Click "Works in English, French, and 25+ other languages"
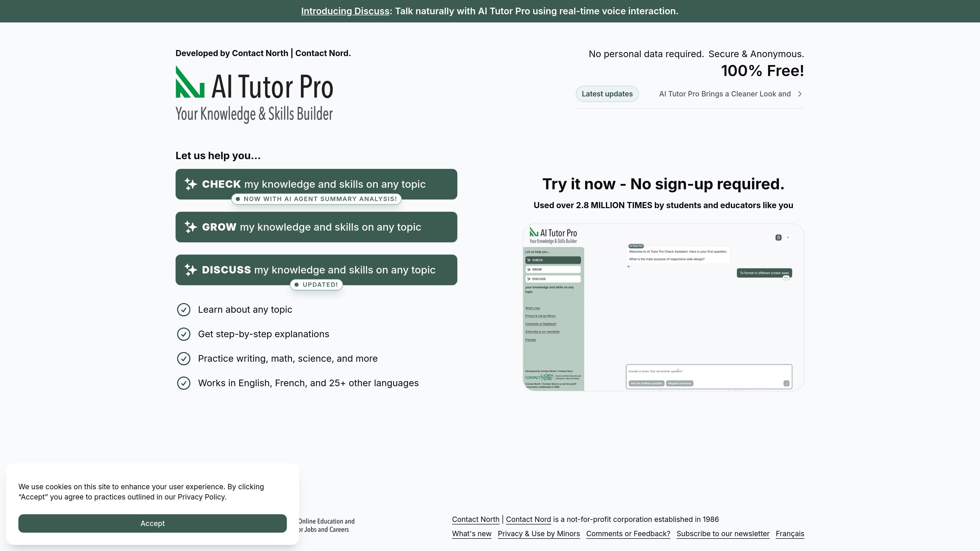The image size is (980, 551). point(308,383)
